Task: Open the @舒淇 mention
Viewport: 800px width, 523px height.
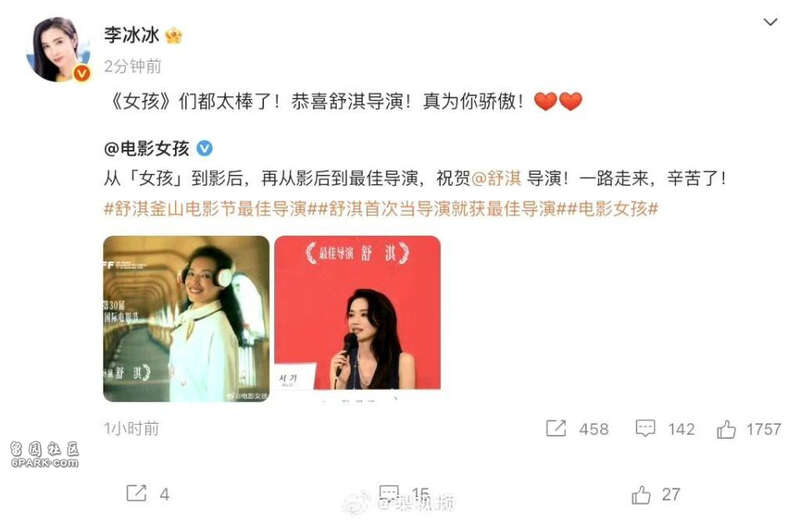Action: click(x=496, y=178)
